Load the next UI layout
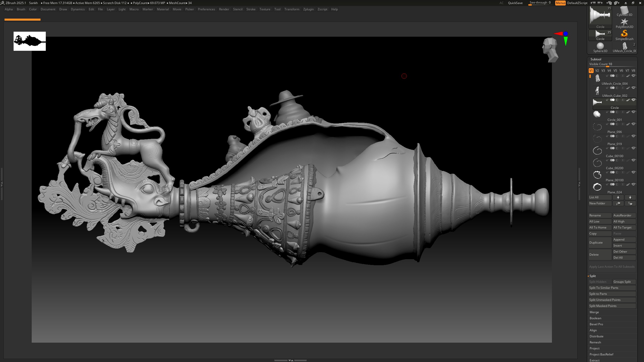Viewport: 644px width, 362px height. pos(617,3)
